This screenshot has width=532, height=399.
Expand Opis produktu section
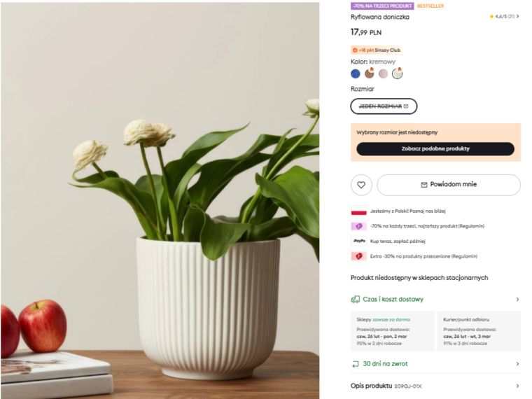tap(435, 386)
